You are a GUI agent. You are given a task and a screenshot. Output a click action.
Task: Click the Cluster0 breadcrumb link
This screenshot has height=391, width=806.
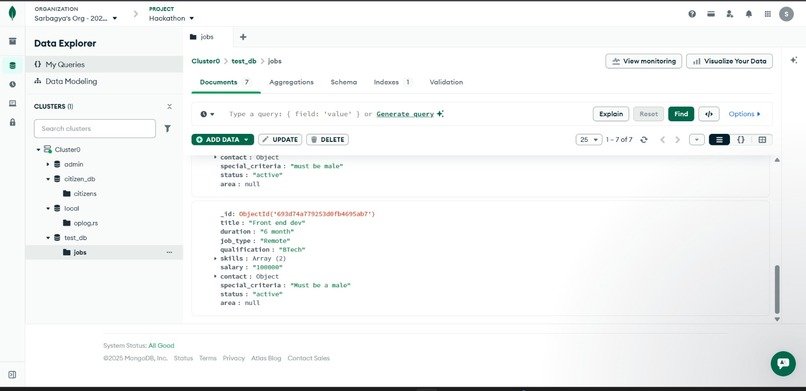point(206,61)
